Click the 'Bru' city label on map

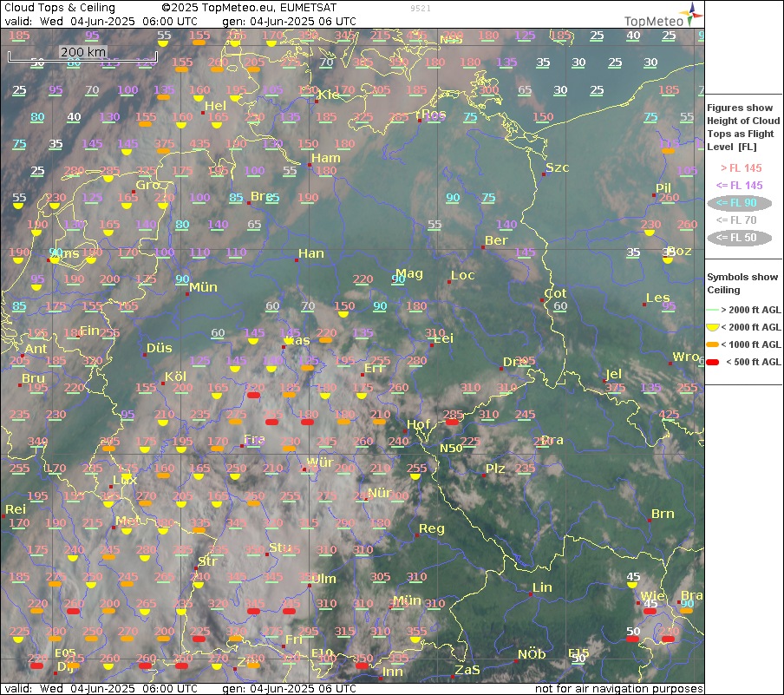[x=33, y=378]
